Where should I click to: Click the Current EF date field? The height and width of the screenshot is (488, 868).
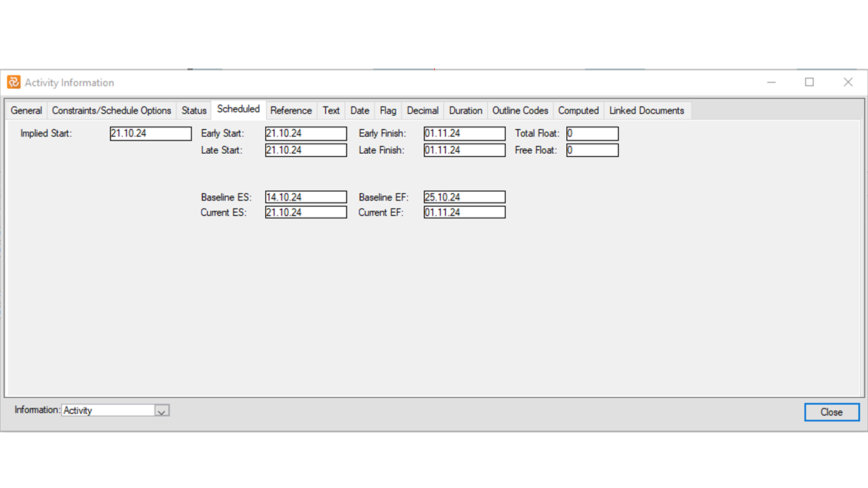pyautogui.click(x=464, y=212)
